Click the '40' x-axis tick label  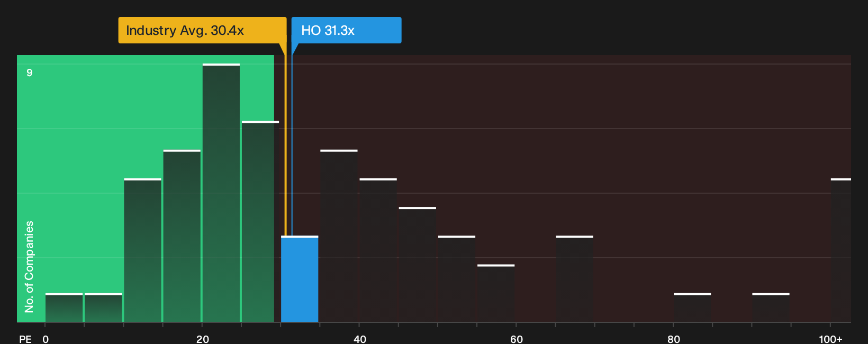360,339
